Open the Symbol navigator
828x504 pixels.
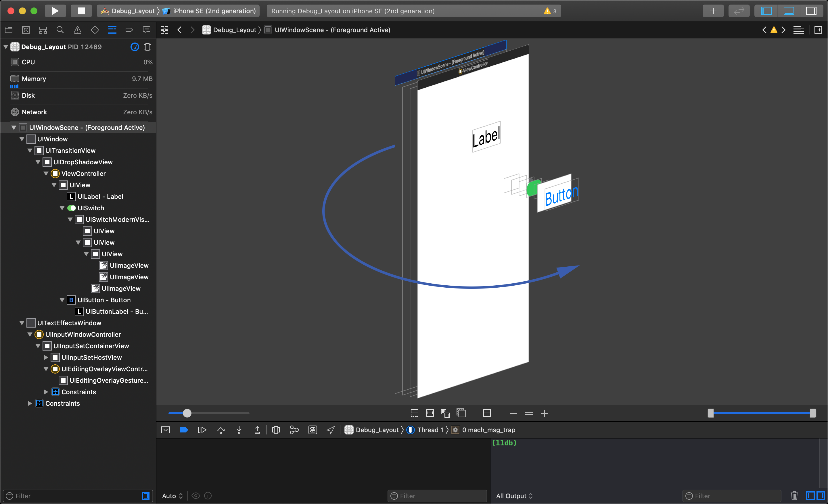pyautogui.click(x=43, y=30)
